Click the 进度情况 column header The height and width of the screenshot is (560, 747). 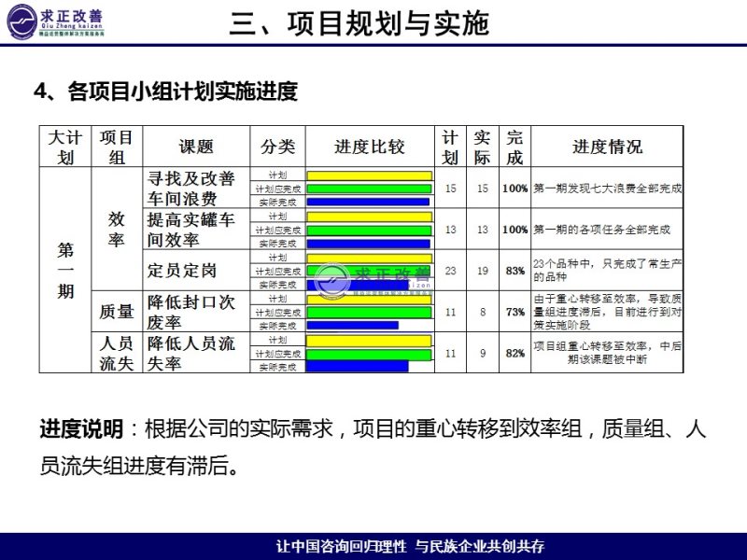607,147
